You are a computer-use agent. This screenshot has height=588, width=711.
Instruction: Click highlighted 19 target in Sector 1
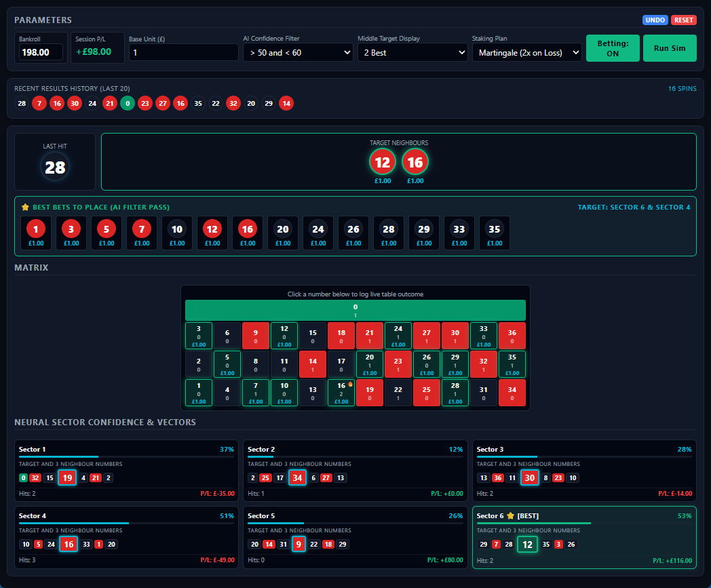point(67,477)
